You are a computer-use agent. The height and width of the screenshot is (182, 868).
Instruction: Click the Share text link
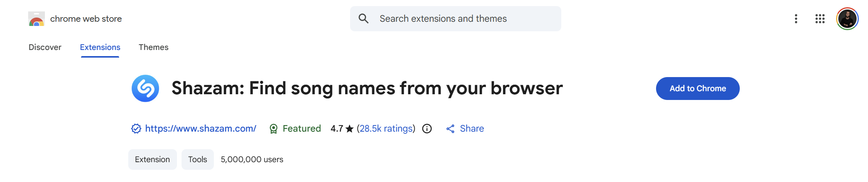tap(472, 129)
